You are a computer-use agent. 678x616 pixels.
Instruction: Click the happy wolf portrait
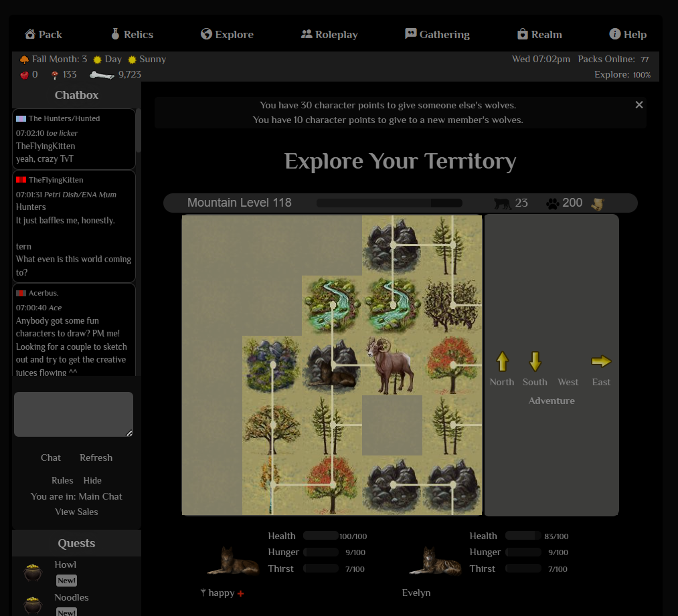(234, 561)
